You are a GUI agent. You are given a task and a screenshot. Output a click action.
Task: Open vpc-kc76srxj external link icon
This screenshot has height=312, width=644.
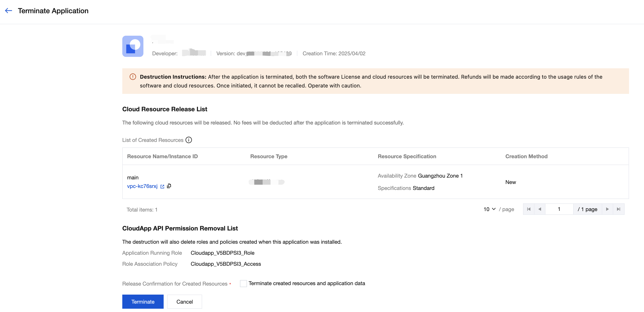pyautogui.click(x=162, y=187)
